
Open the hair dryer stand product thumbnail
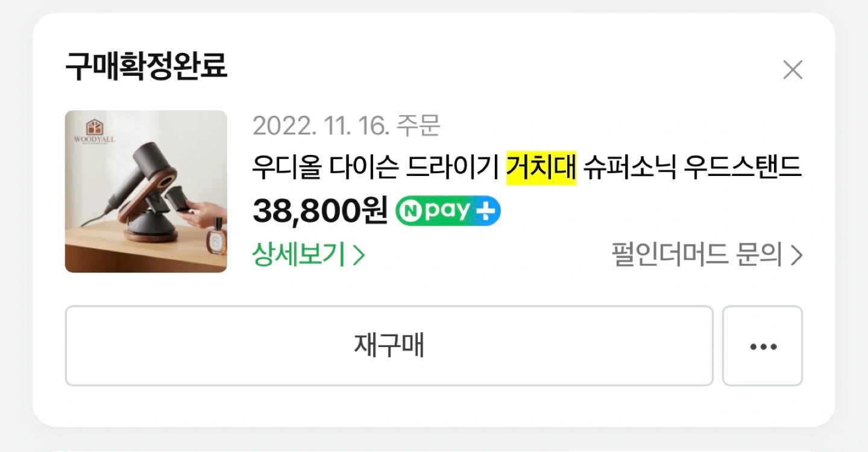[x=146, y=192]
